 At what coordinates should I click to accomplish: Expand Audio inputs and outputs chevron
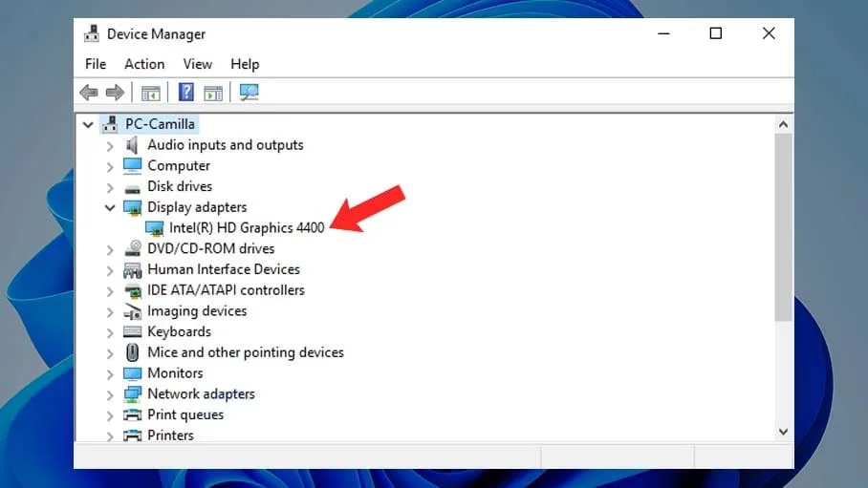(x=110, y=146)
